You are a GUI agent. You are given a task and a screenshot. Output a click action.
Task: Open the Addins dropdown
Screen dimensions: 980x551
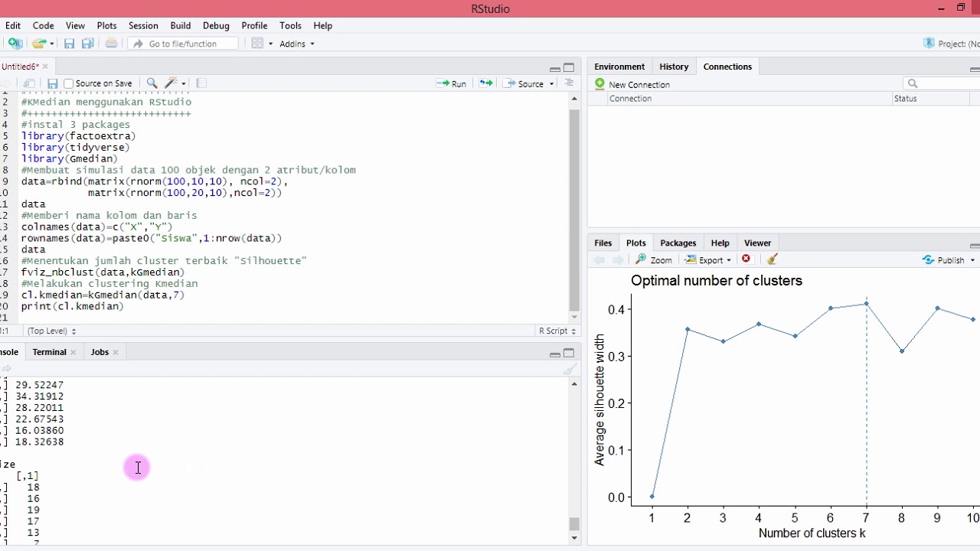click(297, 44)
